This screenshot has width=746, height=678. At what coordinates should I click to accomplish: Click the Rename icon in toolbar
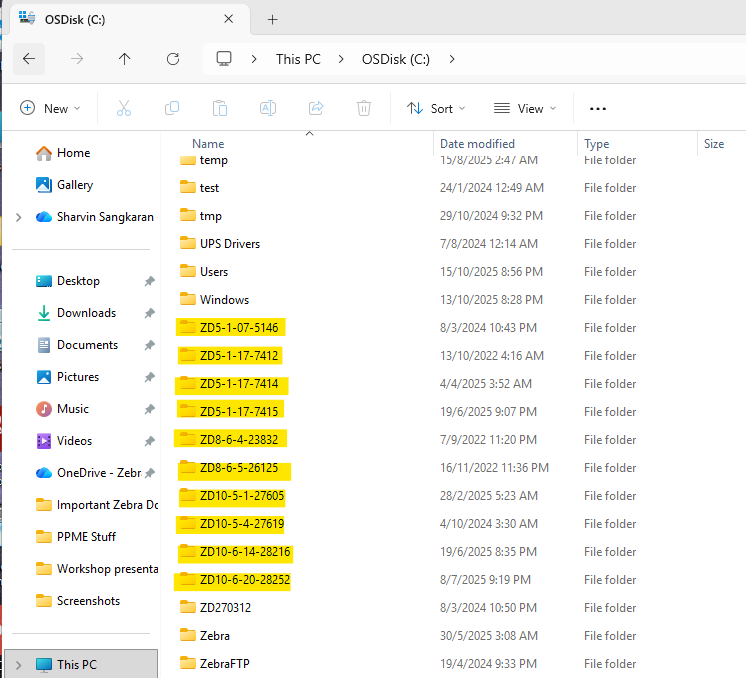[268, 108]
